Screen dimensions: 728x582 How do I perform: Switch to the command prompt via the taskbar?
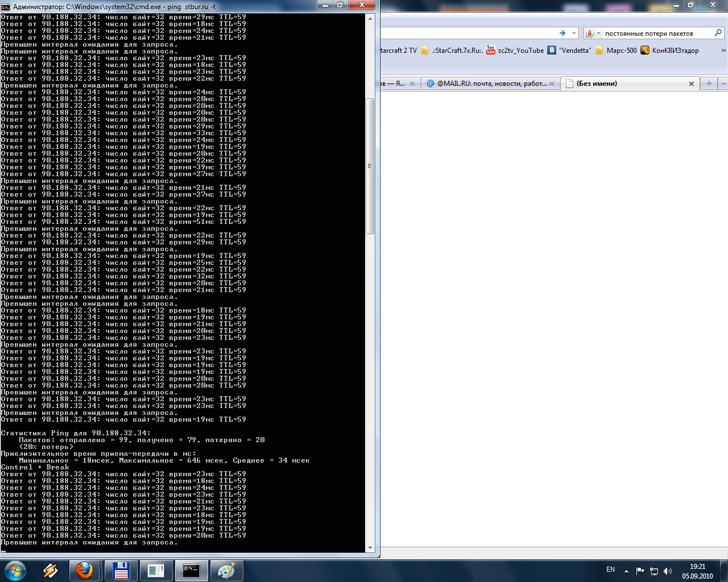click(x=191, y=570)
